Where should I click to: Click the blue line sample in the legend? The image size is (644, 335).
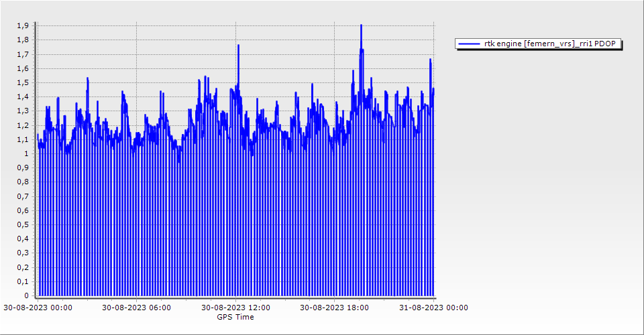click(x=470, y=44)
